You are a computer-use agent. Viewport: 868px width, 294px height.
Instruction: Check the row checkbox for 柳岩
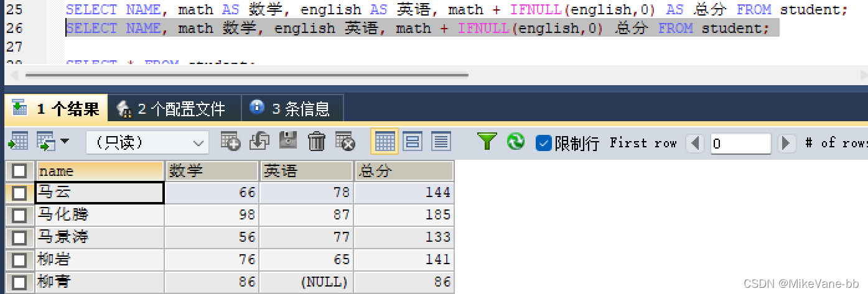click(x=19, y=260)
